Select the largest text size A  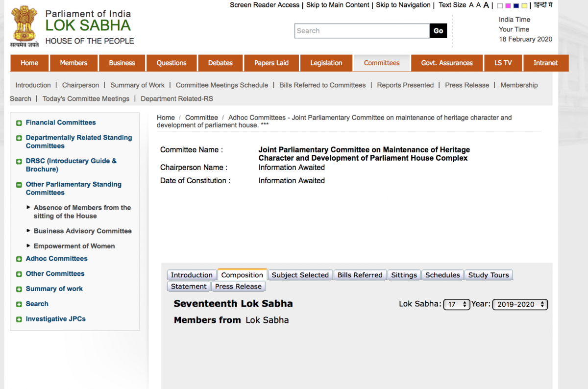(486, 5)
